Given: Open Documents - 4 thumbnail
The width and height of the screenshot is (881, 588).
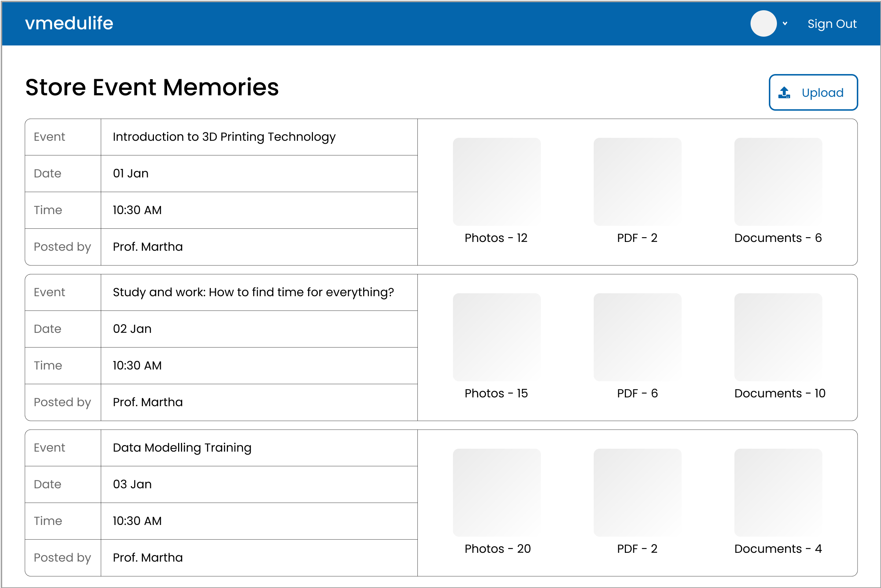Looking at the screenshot, I should [x=778, y=493].
